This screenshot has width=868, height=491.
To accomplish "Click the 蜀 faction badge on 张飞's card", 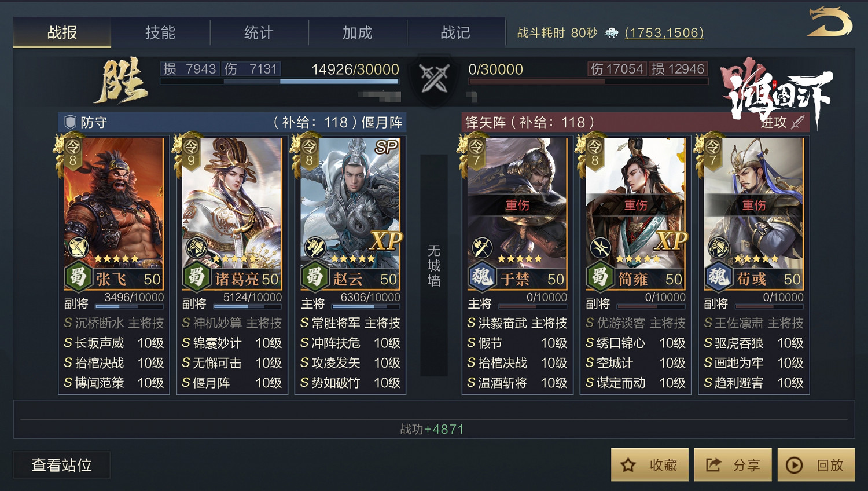I will (x=78, y=277).
